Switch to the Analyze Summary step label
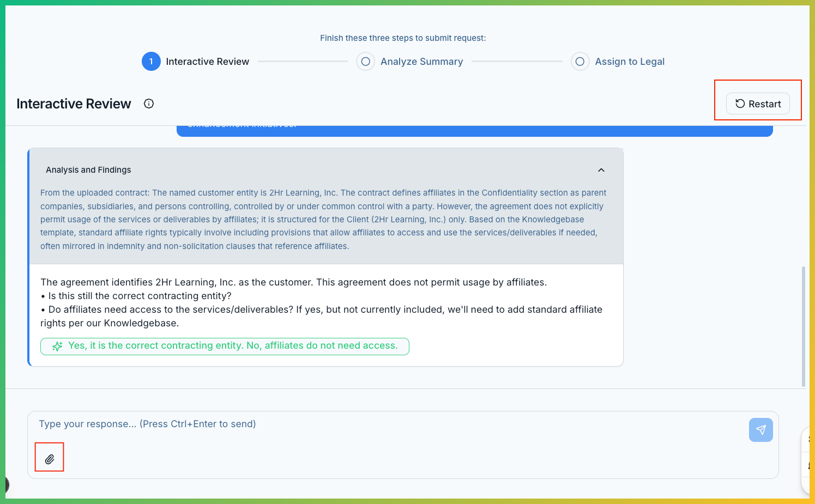The width and height of the screenshot is (815, 504). [x=421, y=61]
